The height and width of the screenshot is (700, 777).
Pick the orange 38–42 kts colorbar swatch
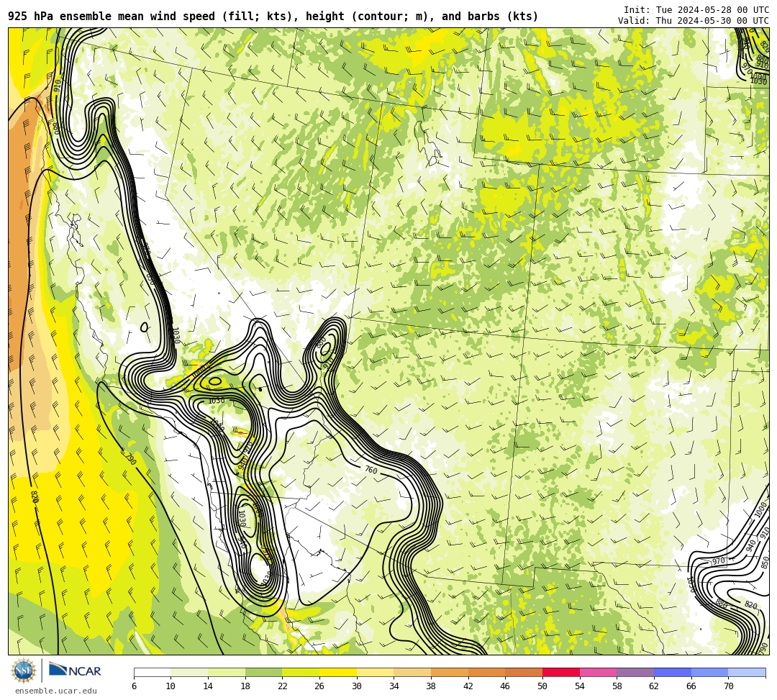tap(450, 672)
